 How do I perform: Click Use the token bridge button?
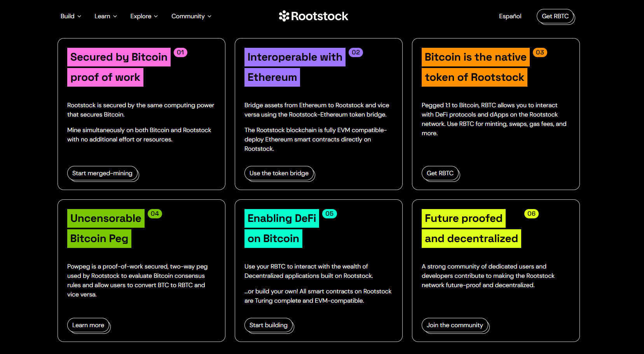(x=279, y=173)
